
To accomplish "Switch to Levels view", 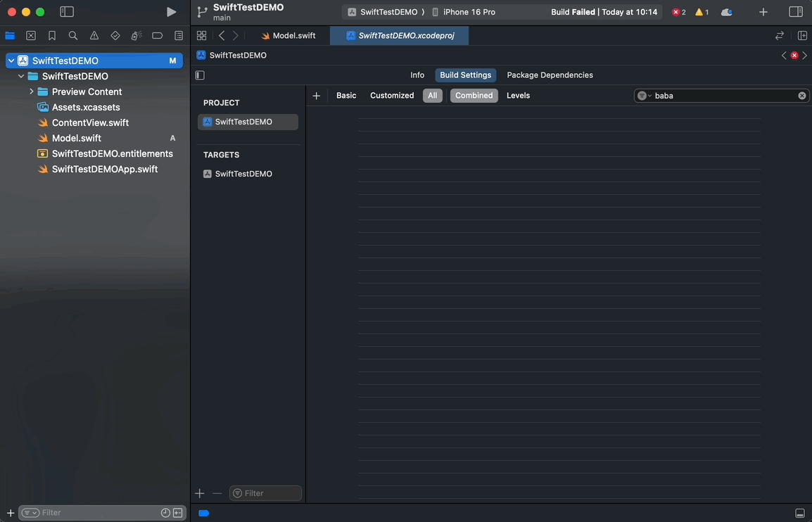I will [x=518, y=95].
